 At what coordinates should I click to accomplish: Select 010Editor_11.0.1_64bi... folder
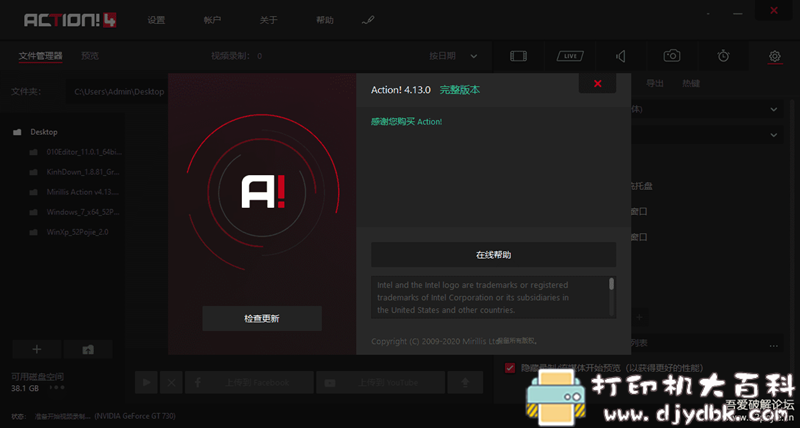coord(84,152)
